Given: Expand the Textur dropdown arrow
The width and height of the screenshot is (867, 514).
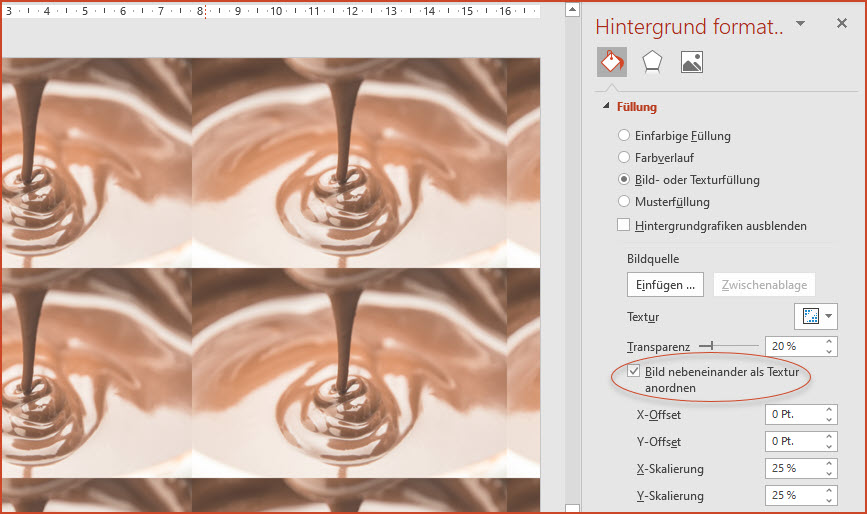Looking at the screenshot, I should pos(828,316).
